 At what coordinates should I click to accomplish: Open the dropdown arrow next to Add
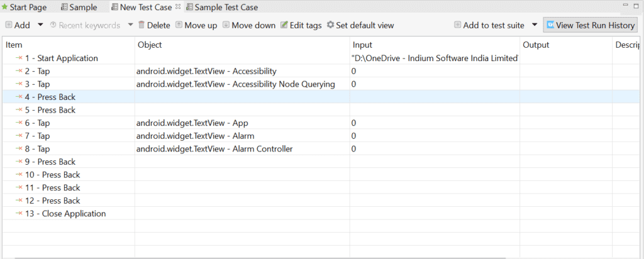click(40, 25)
